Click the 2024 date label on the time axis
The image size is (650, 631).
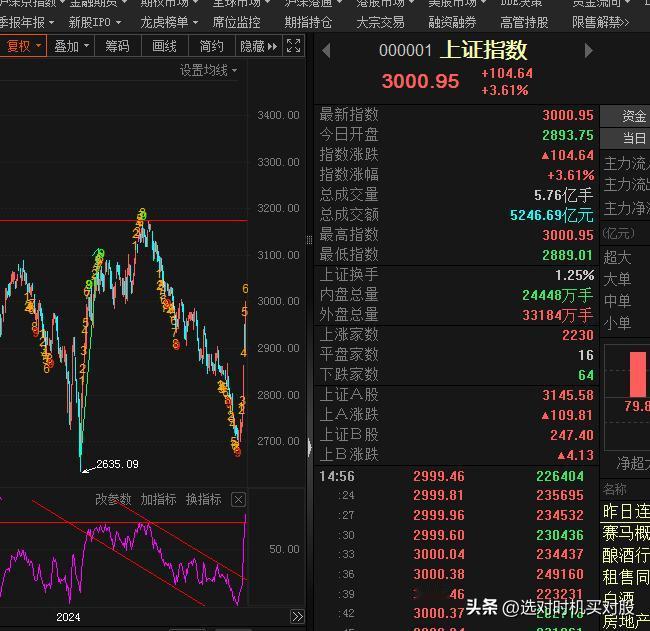tap(68, 617)
